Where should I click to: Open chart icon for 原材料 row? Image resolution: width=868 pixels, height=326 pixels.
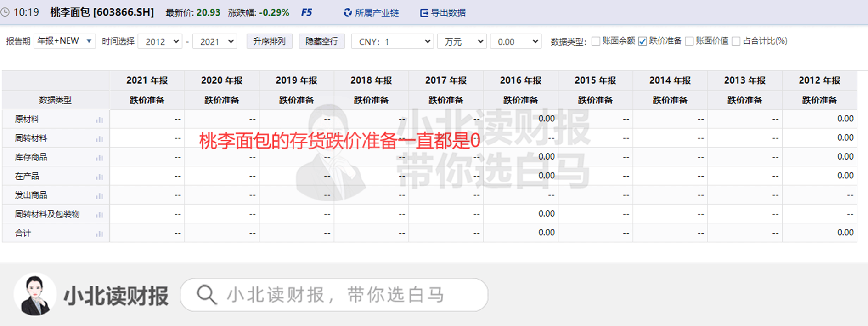99,120
